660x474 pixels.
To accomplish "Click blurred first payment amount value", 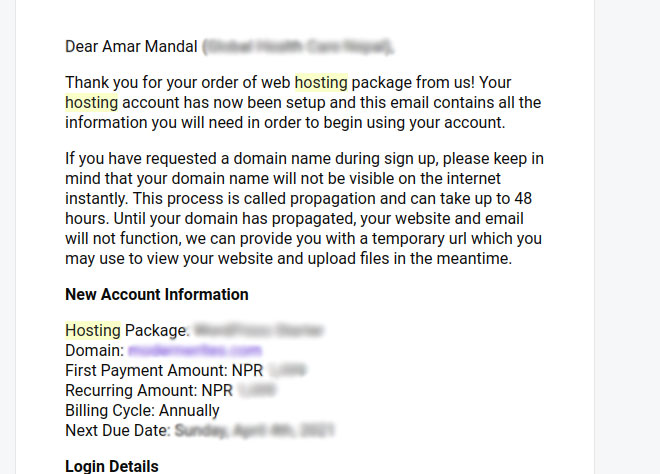I will point(287,370).
